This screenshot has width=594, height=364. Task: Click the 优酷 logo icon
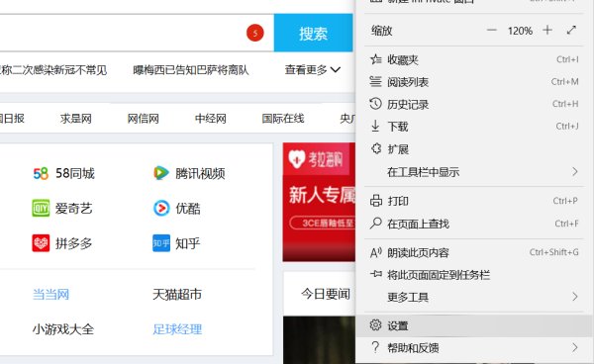[161, 208]
